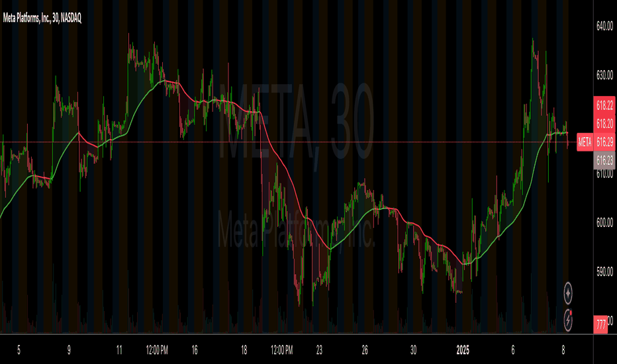The width and height of the screenshot is (617, 364).
Task: Click the date 6 on time axis
Action: coord(512,350)
